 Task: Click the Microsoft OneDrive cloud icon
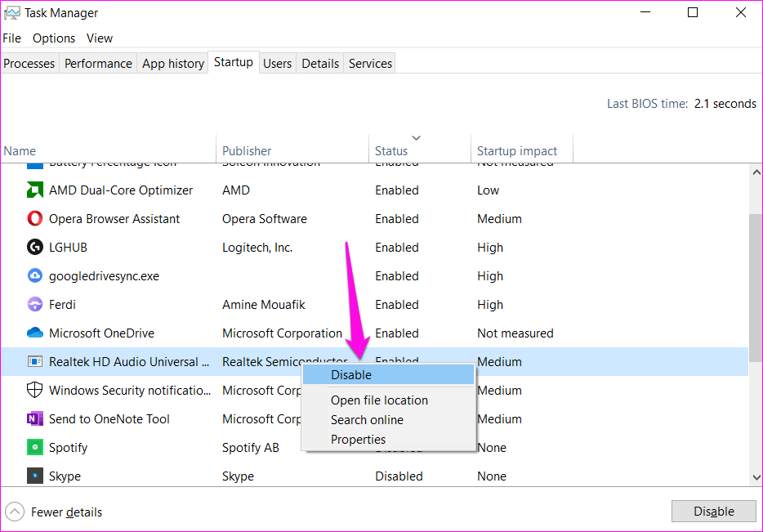(34, 333)
